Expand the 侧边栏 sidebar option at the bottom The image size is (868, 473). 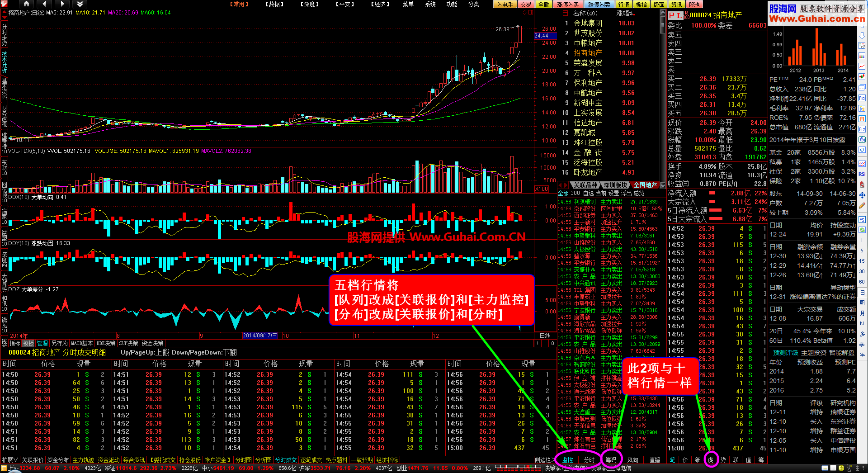[544, 460]
